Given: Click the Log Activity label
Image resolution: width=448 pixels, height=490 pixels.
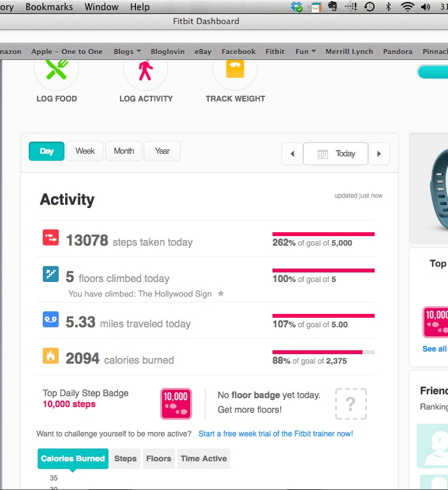Looking at the screenshot, I should pos(146,99).
